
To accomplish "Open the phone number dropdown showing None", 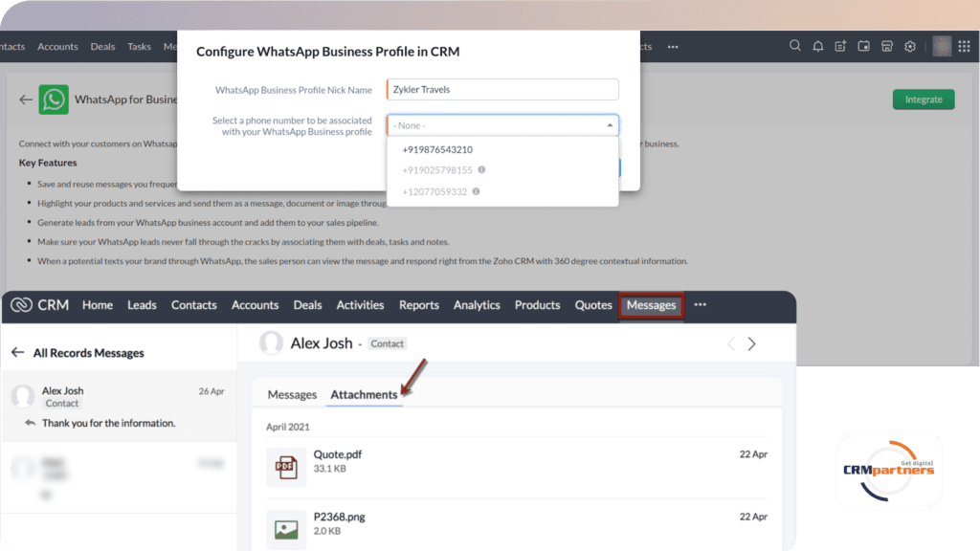I will (x=502, y=125).
